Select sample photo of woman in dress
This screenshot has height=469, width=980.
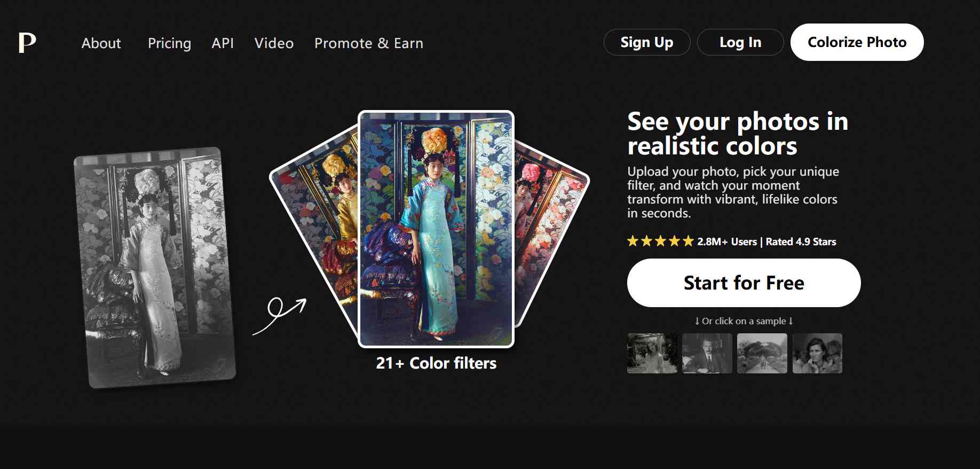pos(652,353)
